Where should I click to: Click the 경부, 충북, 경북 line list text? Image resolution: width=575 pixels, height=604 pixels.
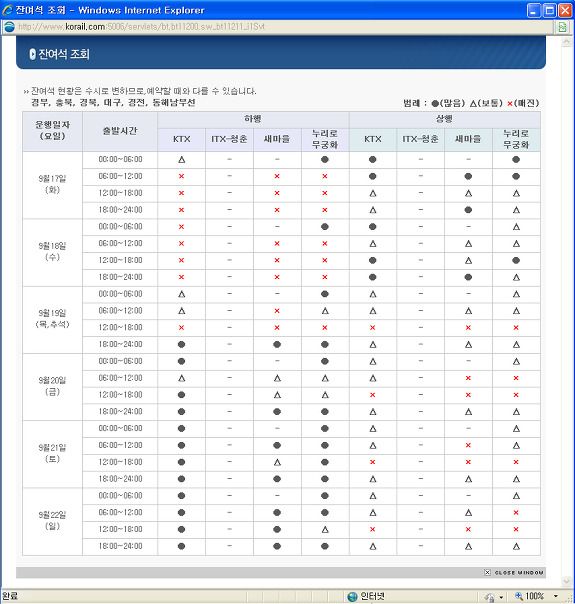point(113,102)
